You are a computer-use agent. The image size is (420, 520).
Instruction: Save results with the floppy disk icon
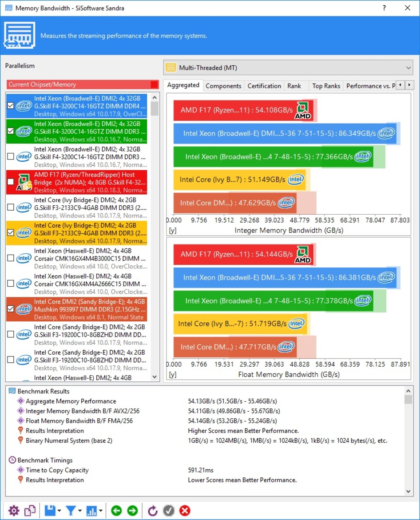coord(50,510)
